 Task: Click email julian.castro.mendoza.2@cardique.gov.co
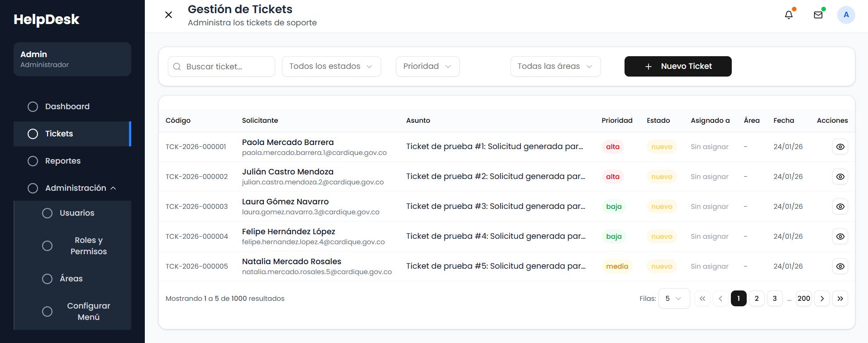[x=313, y=182]
